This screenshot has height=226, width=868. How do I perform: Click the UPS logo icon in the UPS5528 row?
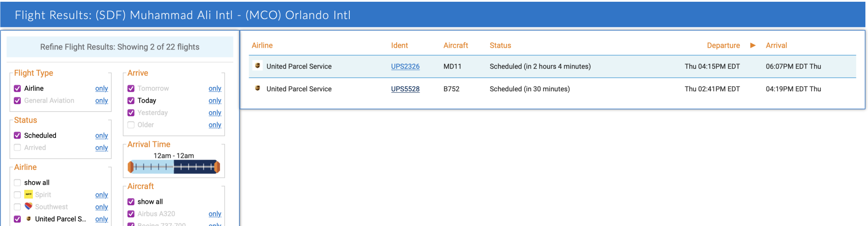coord(258,88)
